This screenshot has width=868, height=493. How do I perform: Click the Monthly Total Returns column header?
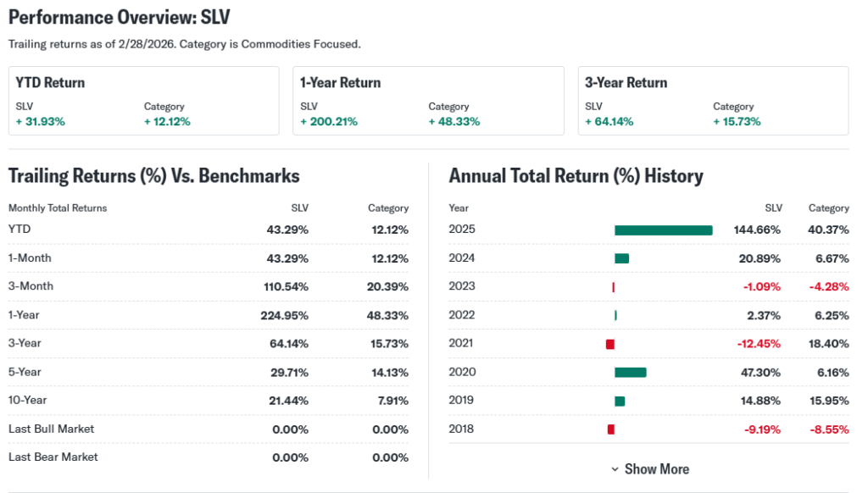coord(58,208)
